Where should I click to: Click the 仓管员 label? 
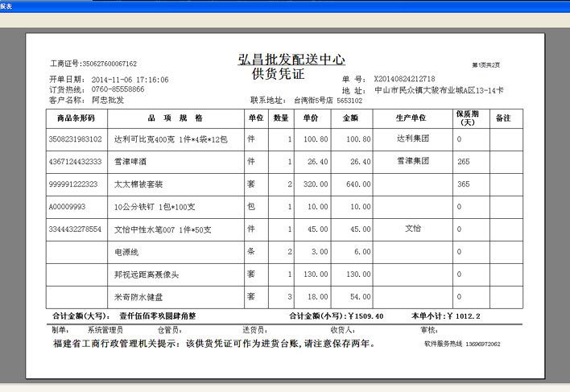click(x=169, y=330)
